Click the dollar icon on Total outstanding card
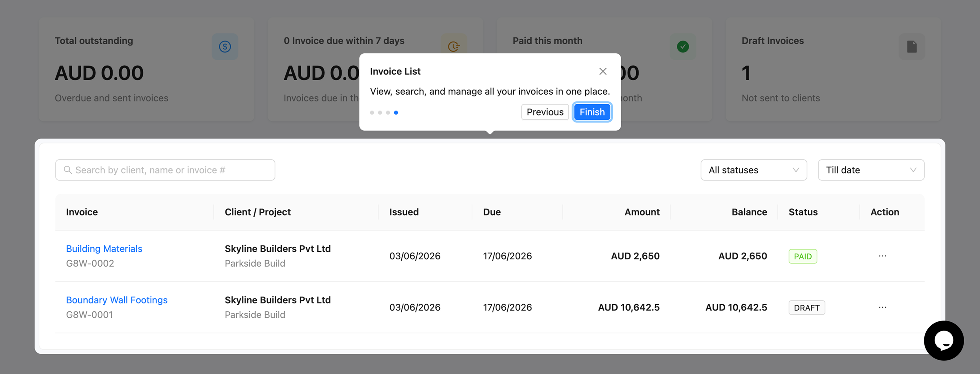This screenshot has width=980, height=374. pos(225,46)
